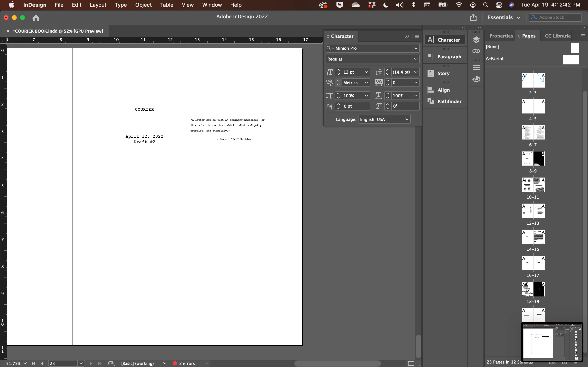
Task: Open the Object menu
Action: 143,5
